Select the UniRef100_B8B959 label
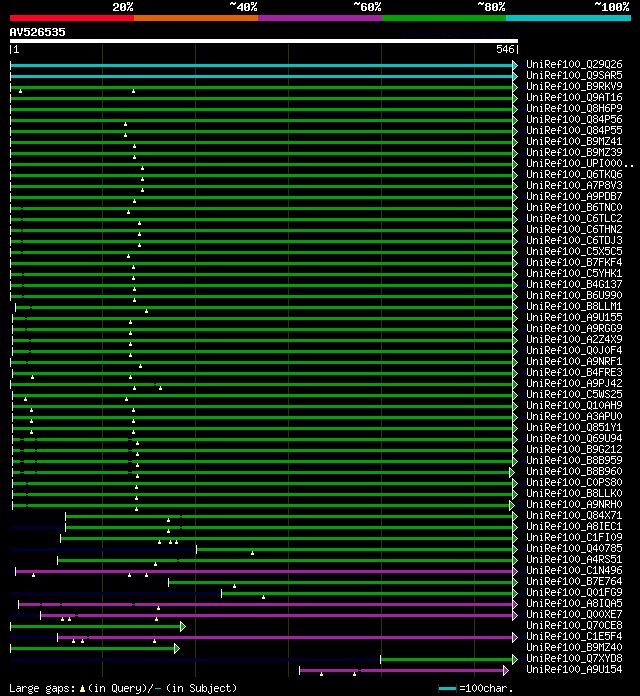 coord(574,460)
